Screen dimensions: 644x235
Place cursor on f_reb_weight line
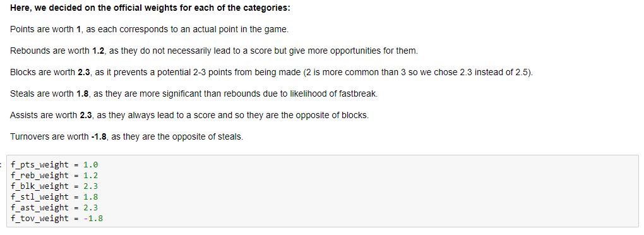(54, 176)
